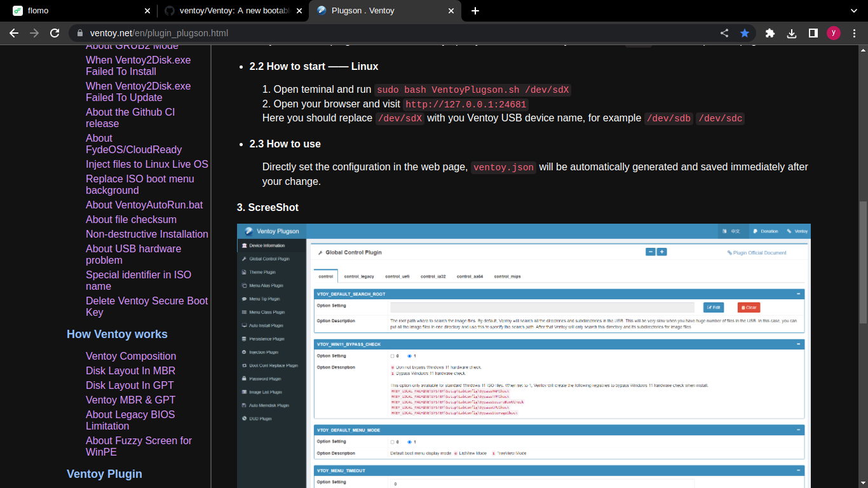Click the '/dev/sdb' code example
The width and height of the screenshot is (868, 488).
click(x=668, y=118)
